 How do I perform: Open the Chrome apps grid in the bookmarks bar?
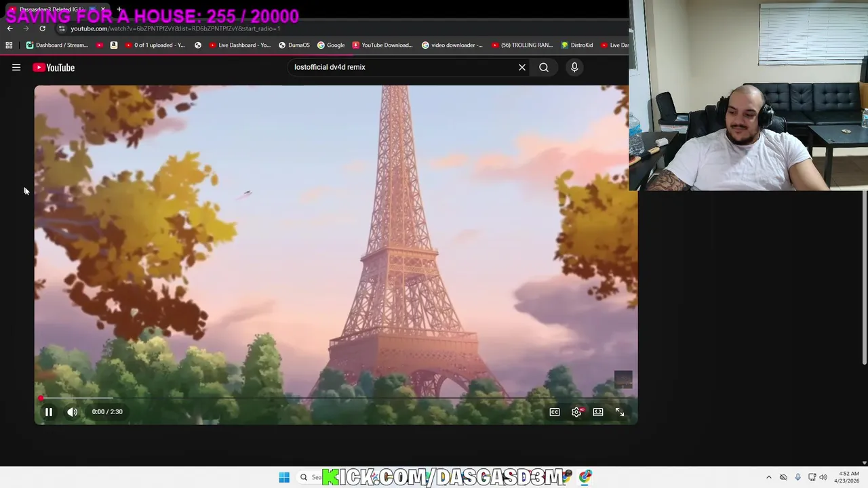pyautogui.click(x=9, y=45)
